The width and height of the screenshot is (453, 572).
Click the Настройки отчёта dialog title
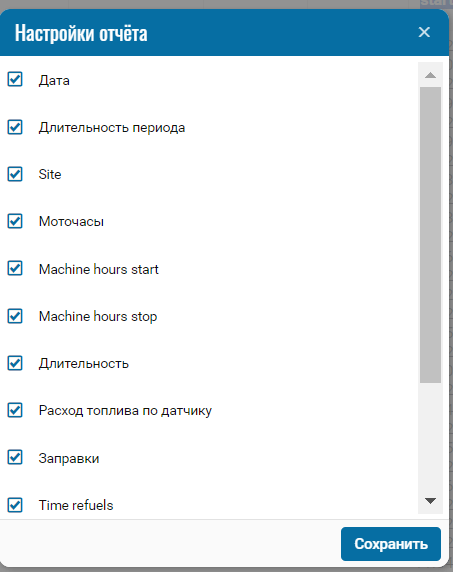click(81, 33)
